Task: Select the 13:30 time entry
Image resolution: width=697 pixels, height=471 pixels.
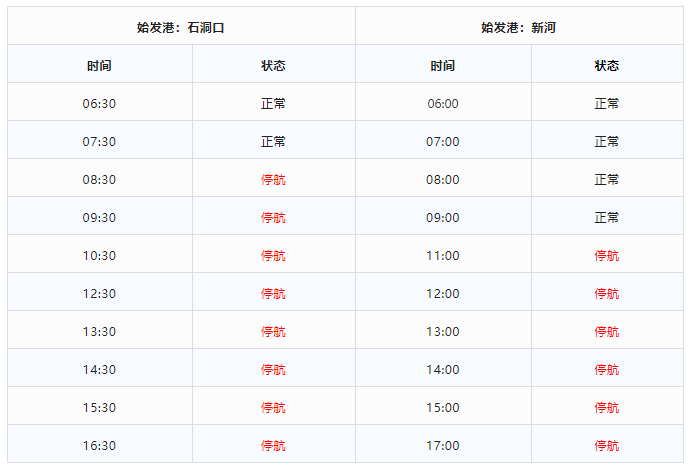Action: (99, 331)
